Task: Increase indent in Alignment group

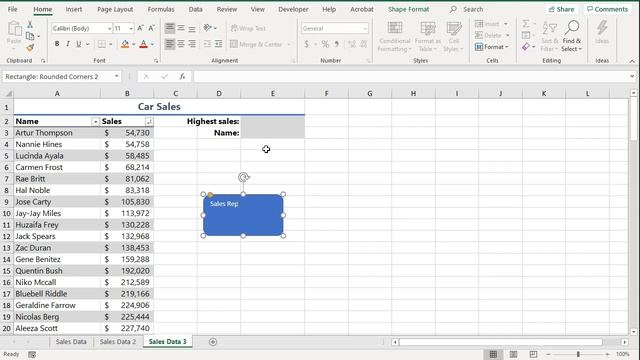Action: pyautogui.click(x=218, y=44)
